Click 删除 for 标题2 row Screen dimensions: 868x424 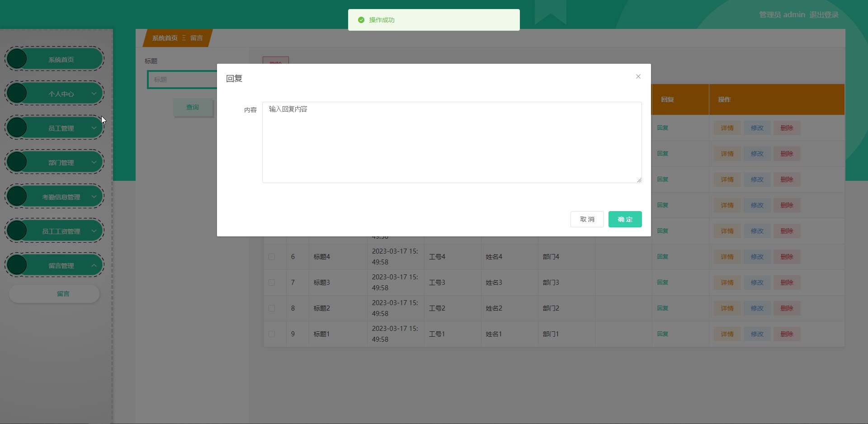tap(787, 308)
